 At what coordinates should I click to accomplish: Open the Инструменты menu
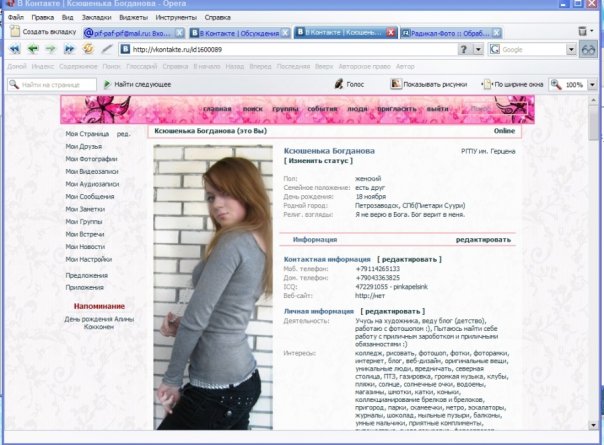tap(176, 17)
